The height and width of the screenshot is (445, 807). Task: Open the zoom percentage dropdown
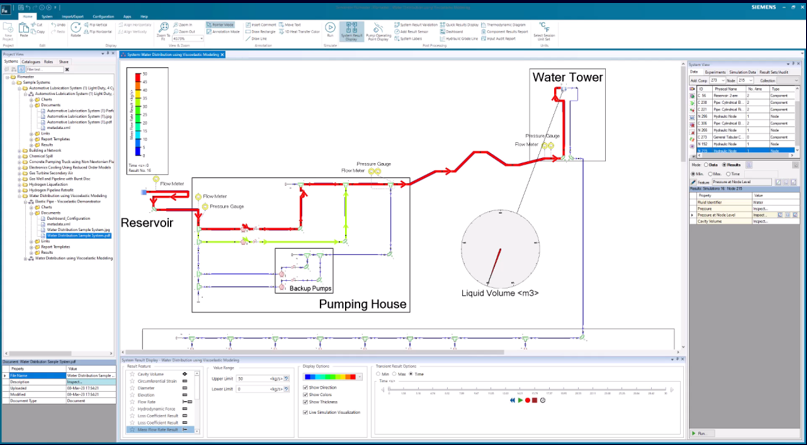(x=201, y=39)
